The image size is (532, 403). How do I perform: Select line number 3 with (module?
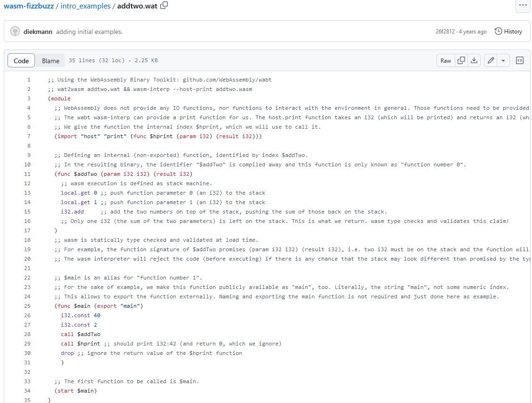(28, 99)
